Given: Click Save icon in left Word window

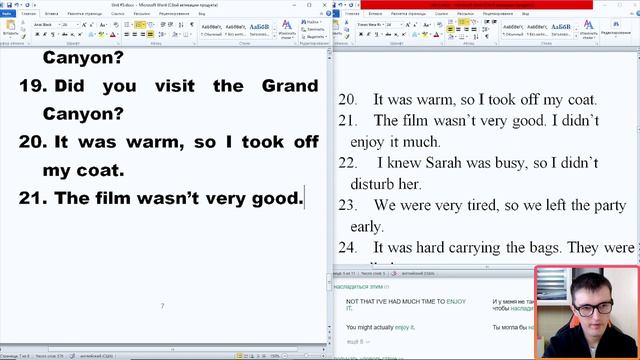Looking at the screenshot, I should click(9, 5).
